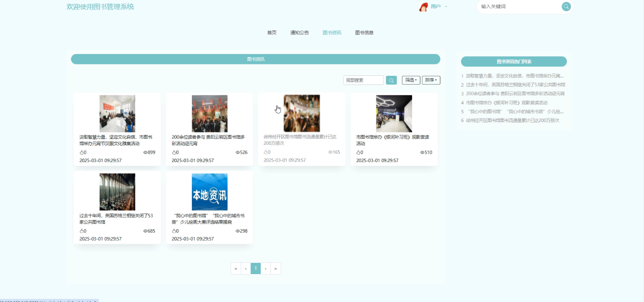Viewport: 644px width, 302px height.
Task: Open card title "我心中的图书馆" 少儿绘画大赛
Action: pyautogui.click(x=208, y=219)
